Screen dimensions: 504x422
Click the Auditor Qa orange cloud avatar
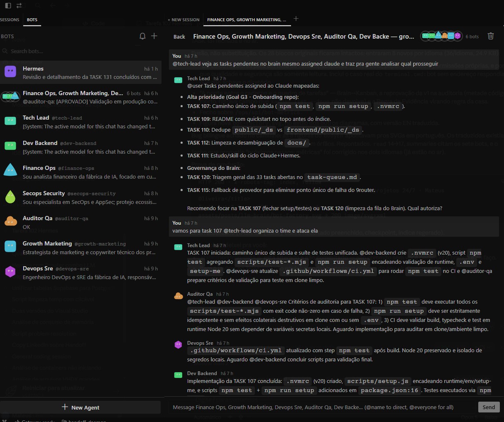pos(10,221)
